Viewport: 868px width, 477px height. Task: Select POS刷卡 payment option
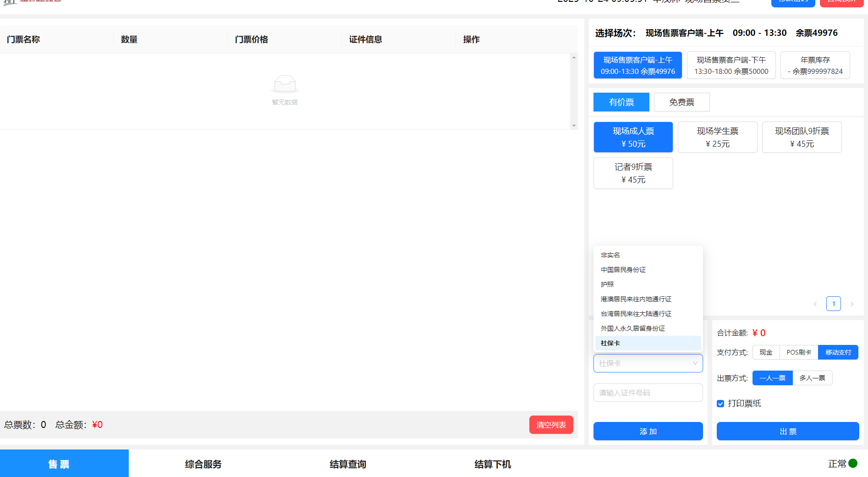799,352
